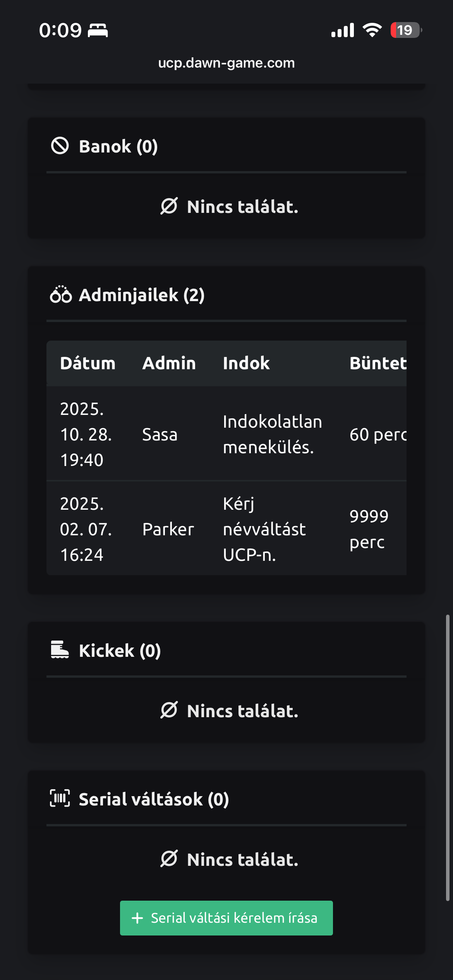
Task: Tap the barcode icon beside Serial váltások
Action: coord(60,798)
